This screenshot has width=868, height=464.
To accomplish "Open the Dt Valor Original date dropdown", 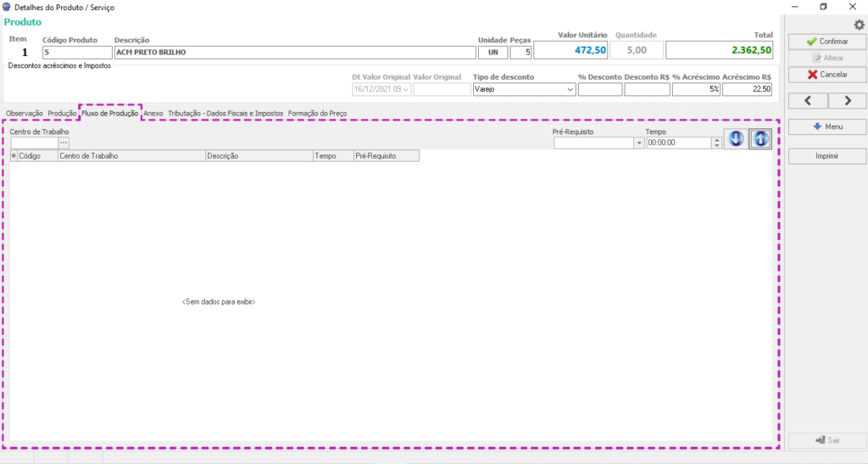I will click(406, 89).
